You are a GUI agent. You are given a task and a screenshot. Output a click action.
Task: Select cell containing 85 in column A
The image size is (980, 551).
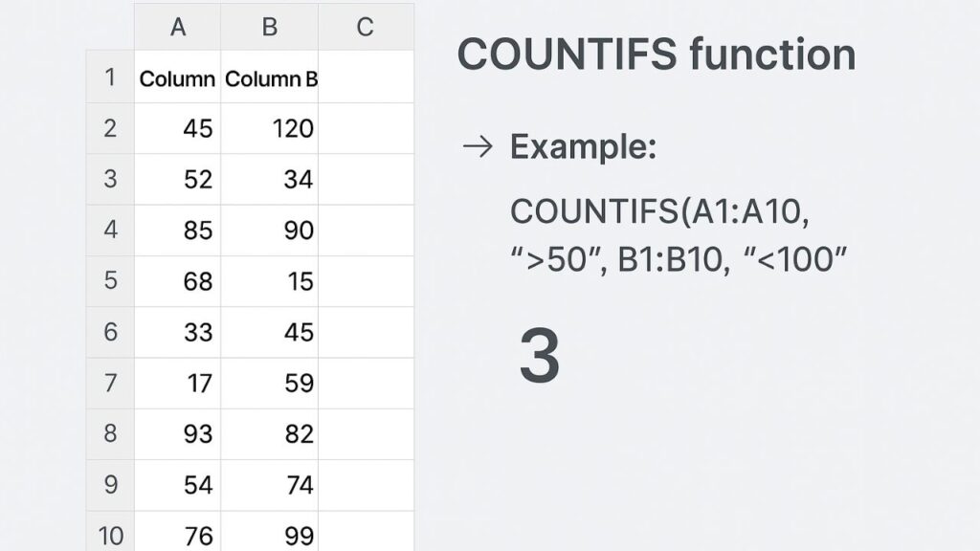(179, 230)
